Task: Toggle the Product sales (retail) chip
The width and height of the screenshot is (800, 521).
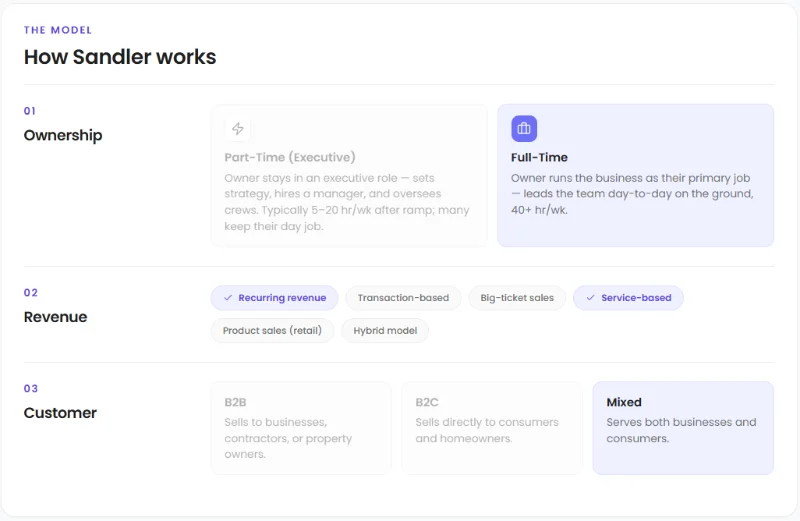Action: pyautogui.click(x=272, y=330)
